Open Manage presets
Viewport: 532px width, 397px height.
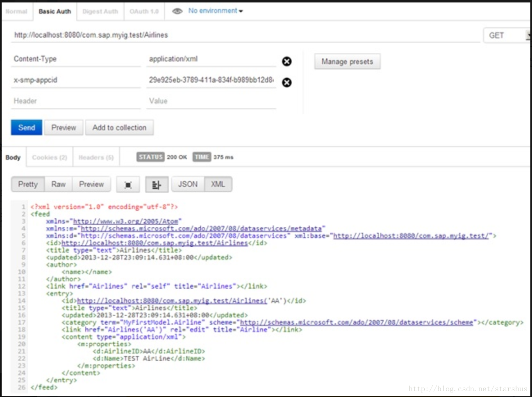[347, 62]
